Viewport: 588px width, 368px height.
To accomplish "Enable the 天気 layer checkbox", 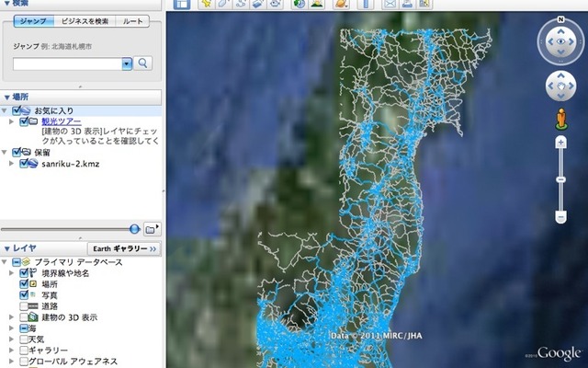I will 24,339.
